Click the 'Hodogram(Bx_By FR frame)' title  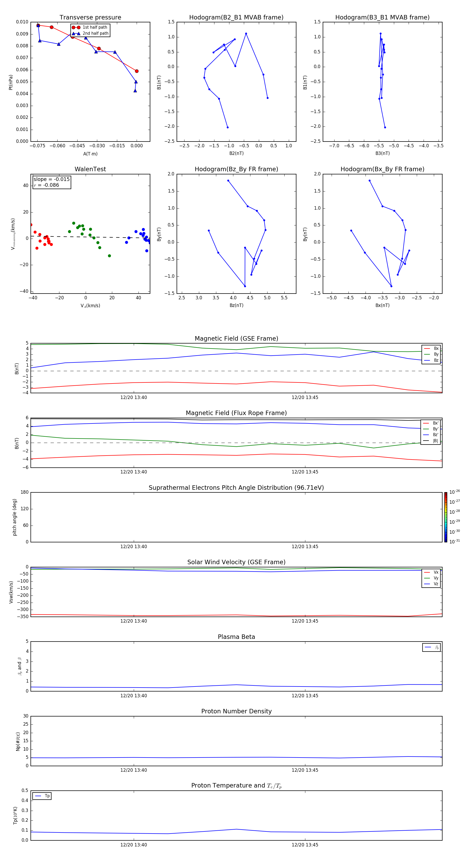[x=382, y=169]
